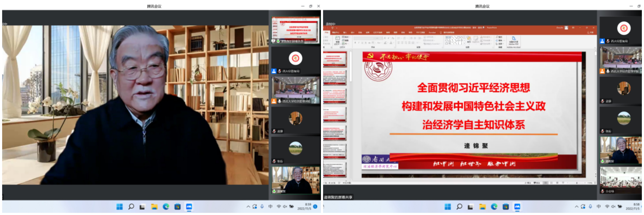
Task: Click 西大经管备用 participant tile in left window
Action: click(295, 60)
